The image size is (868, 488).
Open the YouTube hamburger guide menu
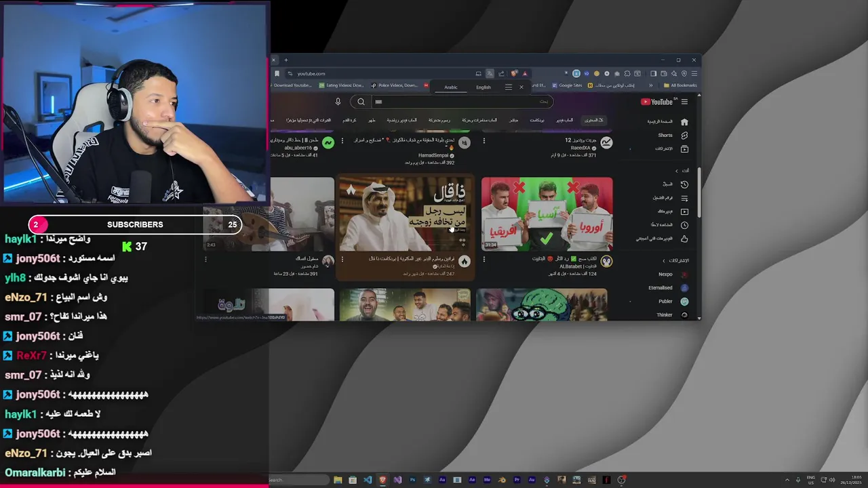pyautogui.click(x=684, y=102)
